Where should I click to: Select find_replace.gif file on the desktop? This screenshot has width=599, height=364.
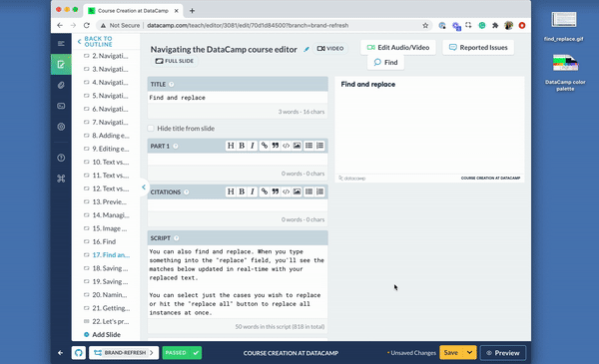(564, 26)
